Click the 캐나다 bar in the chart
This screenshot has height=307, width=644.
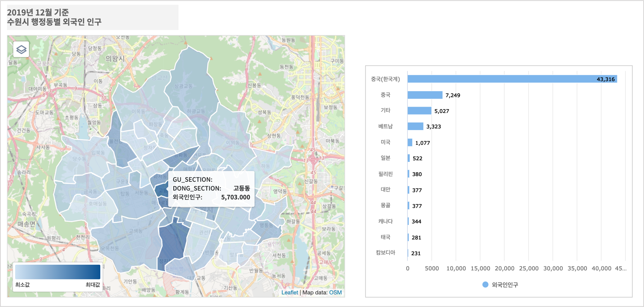(408, 221)
